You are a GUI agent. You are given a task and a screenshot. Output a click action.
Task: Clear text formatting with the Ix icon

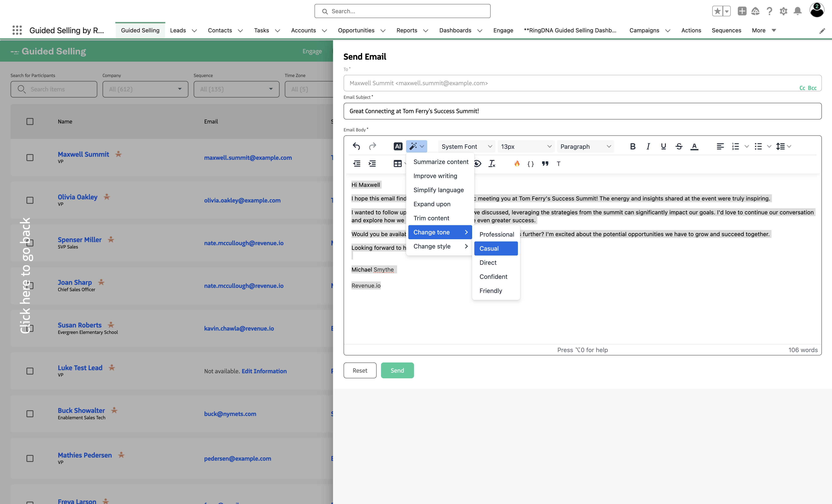pos(492,163)
